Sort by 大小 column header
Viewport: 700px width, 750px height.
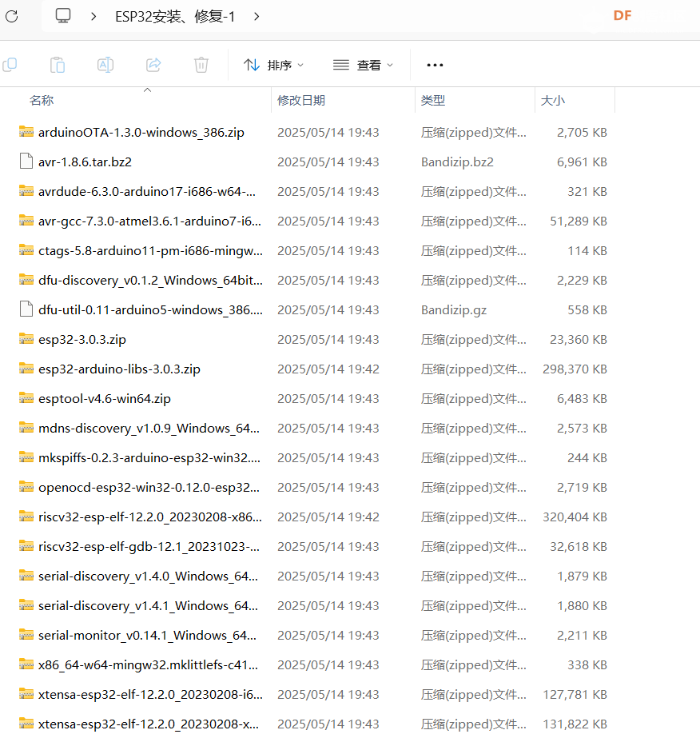click(x=552, y=101)
